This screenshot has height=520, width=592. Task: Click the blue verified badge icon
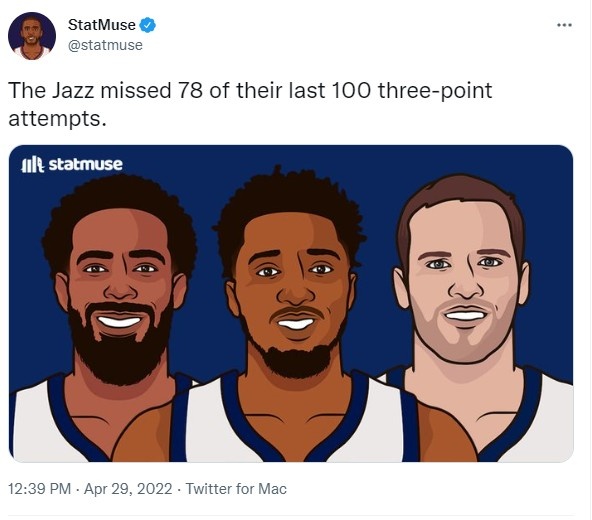tap(147, 25)
